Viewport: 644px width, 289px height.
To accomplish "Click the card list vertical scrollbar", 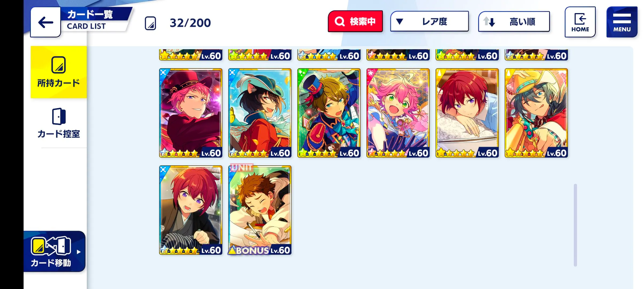I will pyautogui.click(x=575, y=225).
